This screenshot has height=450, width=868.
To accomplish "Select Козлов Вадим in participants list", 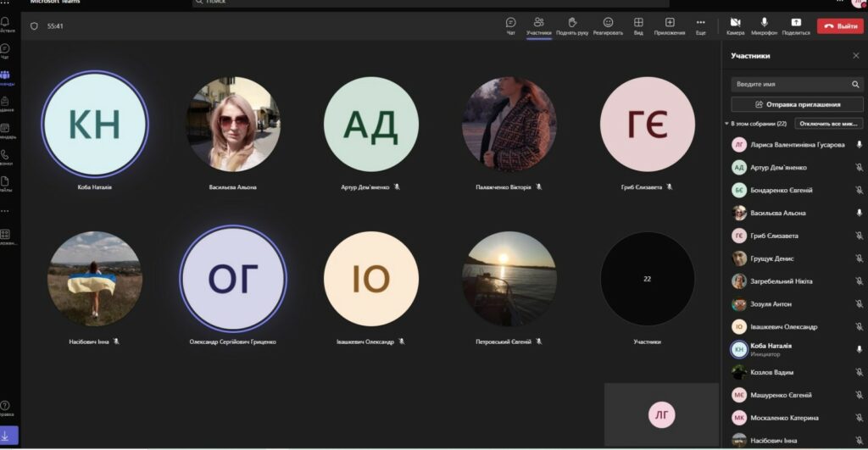I will [x=796, y=372].
